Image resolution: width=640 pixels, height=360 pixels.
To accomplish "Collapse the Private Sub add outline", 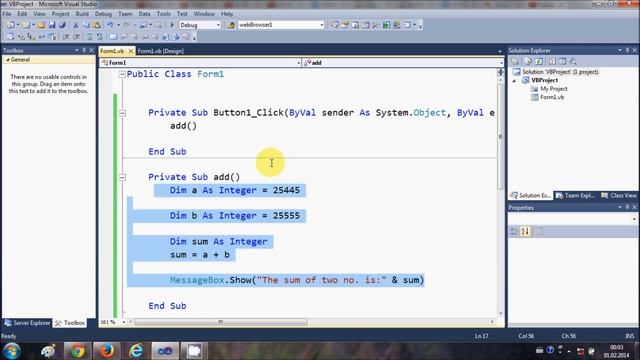I will (x=122, y=177).
